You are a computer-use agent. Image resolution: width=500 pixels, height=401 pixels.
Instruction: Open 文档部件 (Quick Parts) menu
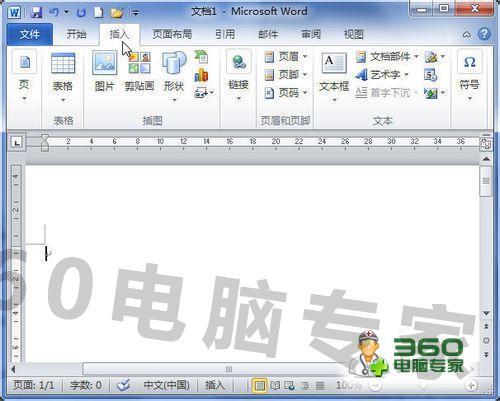pos(387,57)
